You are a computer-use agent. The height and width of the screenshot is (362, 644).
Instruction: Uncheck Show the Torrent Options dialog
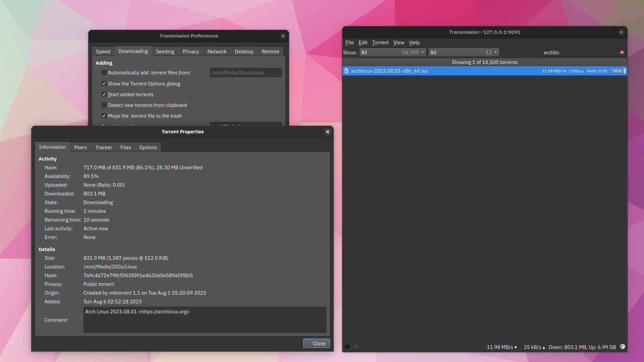[104, 83]
